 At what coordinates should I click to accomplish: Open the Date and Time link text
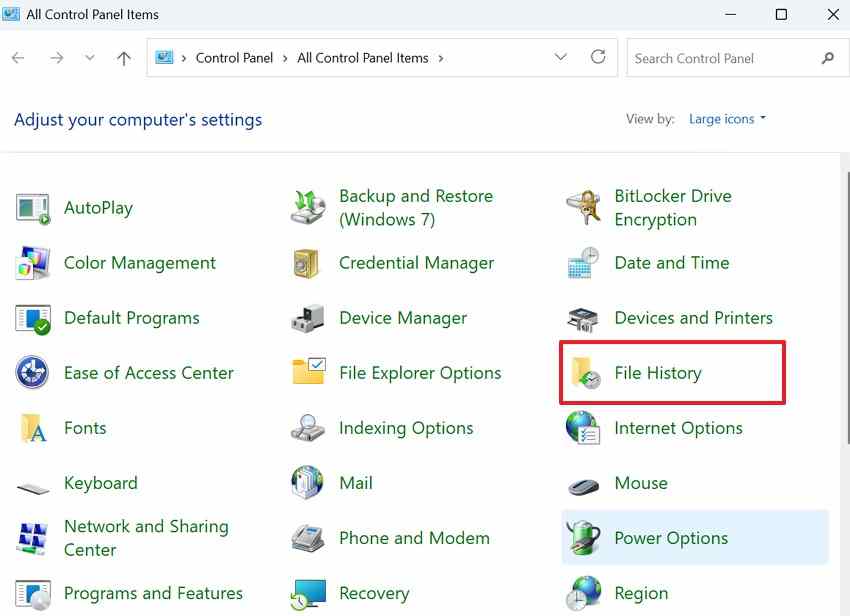tap(672, 263)
